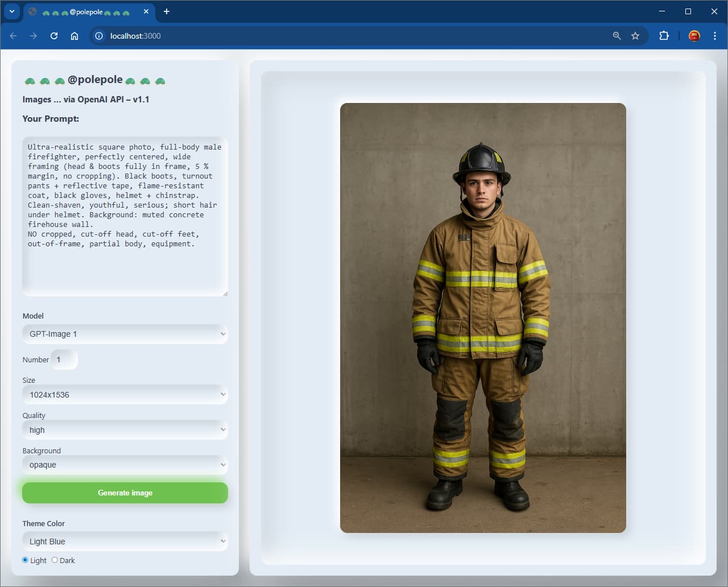Image resolution: width=728 pixels, height=587 pixels.
Task: Open a new browser tab
Action: [x=167, y=11]
